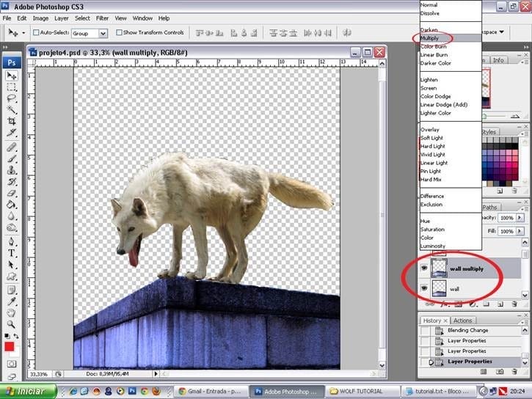Select the Move tool in toolbox
The image size is (532, 399).
[x=12, y=76]
